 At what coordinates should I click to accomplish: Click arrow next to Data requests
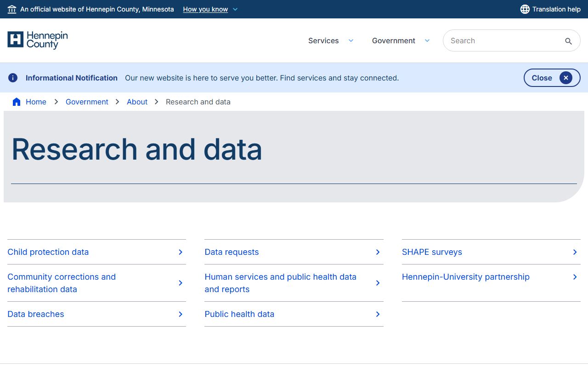pos(378,252)
